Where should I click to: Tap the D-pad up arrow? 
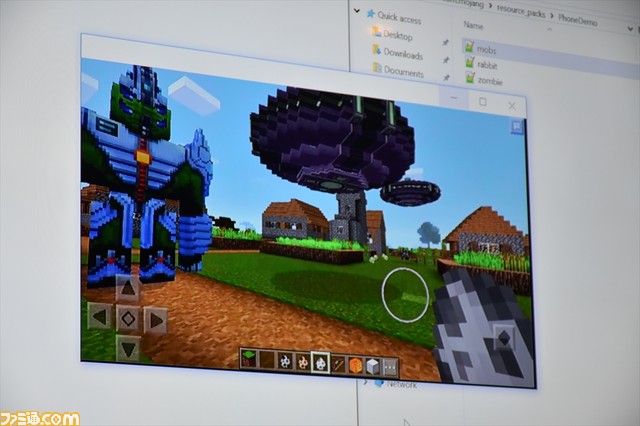click(128, 288)
